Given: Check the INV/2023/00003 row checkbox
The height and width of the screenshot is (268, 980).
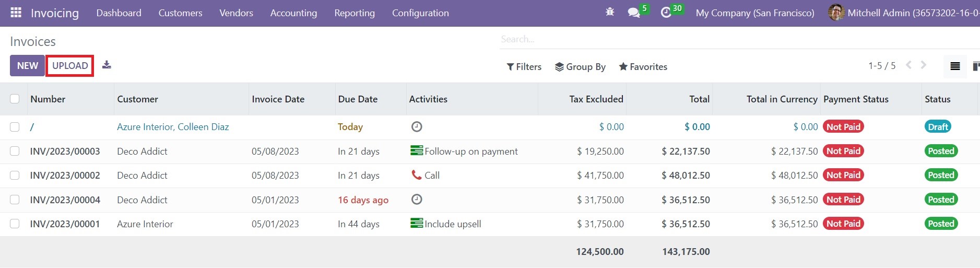Looking at the screenshot, I should click(15, 151).
